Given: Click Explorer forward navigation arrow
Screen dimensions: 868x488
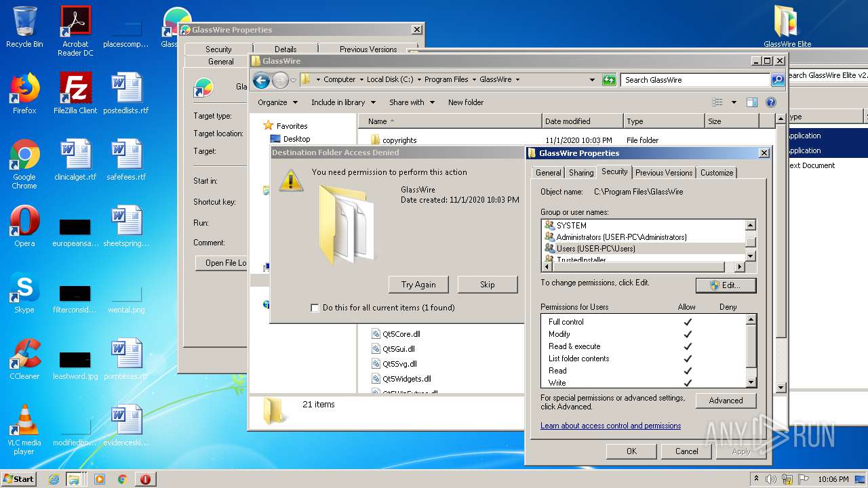Looking at the screenshot, I should tap(279, 81).
